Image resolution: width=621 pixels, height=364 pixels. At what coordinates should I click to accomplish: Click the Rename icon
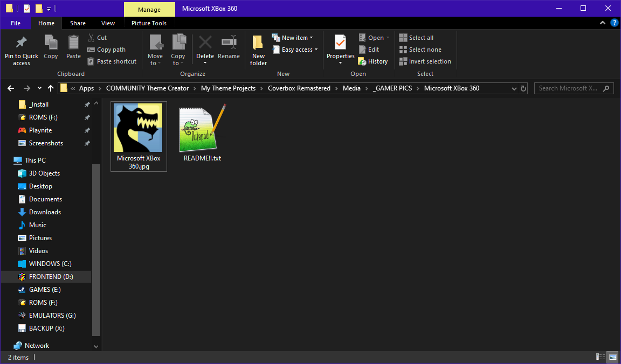point(229,43)
